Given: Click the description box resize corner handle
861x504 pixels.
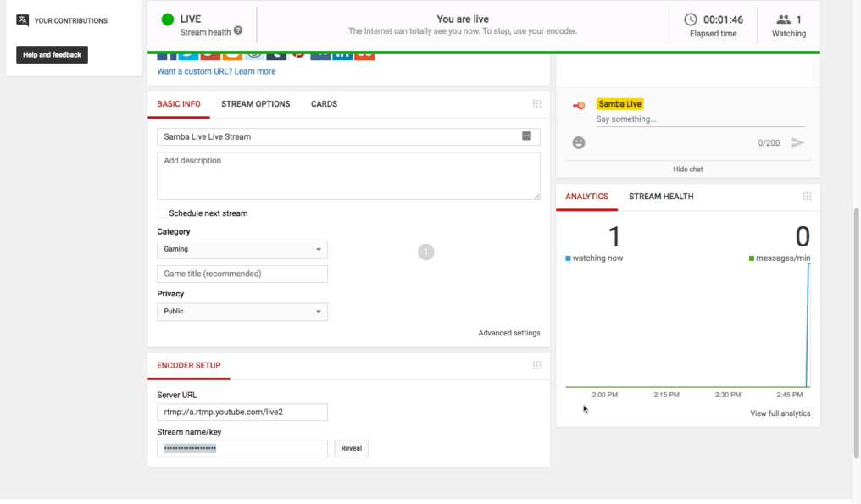Looking at the screenshot, I should 536,196.
